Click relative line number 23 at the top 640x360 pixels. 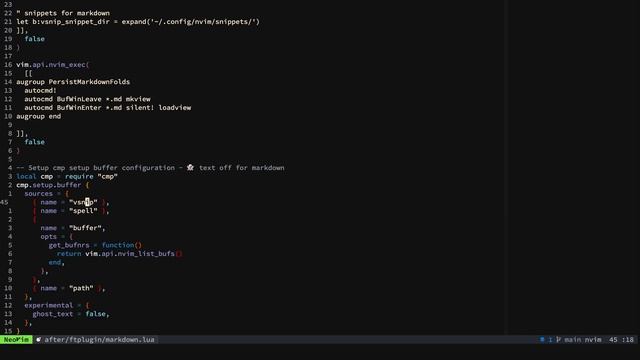(8, 4)
